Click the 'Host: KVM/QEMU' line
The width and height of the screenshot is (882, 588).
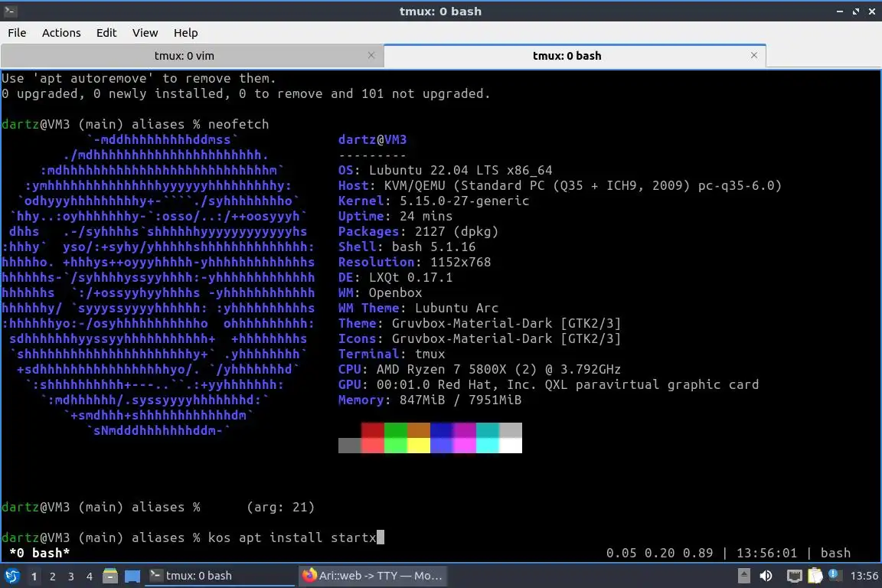(x=560, y=186)
